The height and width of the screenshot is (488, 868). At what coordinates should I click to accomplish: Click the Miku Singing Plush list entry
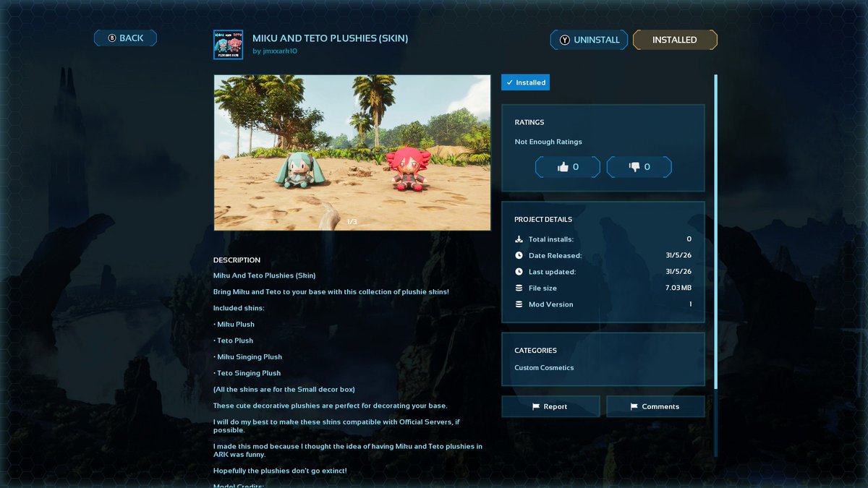(248, 357)
